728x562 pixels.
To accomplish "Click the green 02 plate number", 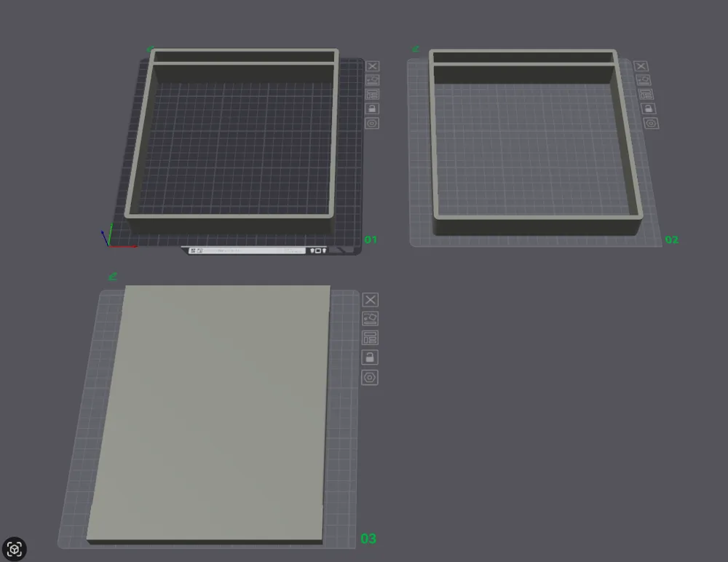I will [671, 240].
